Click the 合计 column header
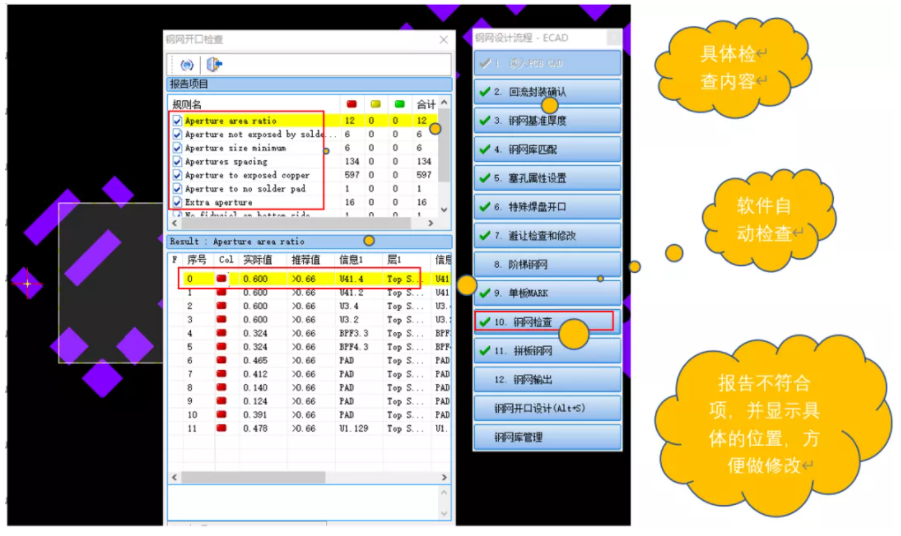 coord(426,105)
